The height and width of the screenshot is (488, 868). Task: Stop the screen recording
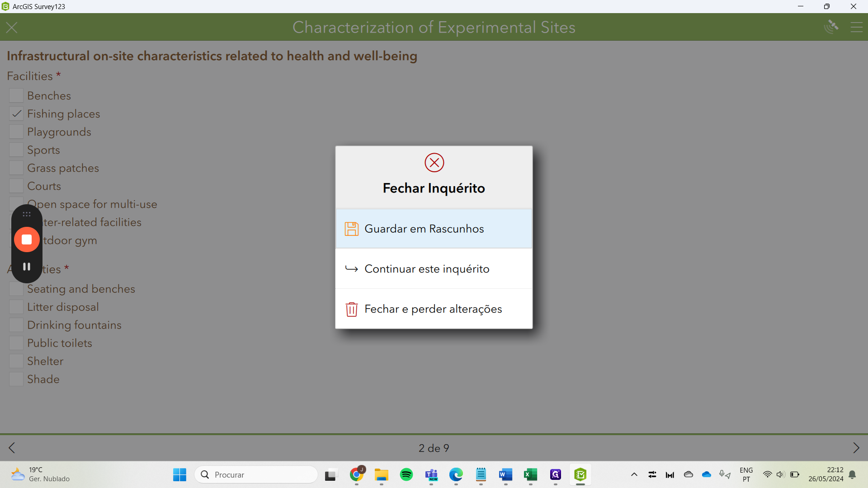pyautogui.click(x=27, y=239)
